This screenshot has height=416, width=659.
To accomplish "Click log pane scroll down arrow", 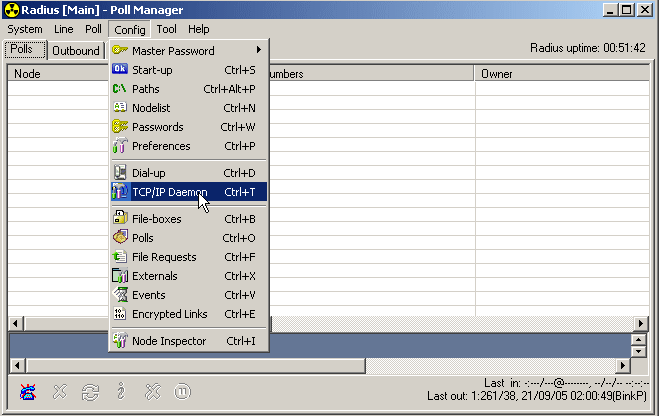I will coord(638,351).
